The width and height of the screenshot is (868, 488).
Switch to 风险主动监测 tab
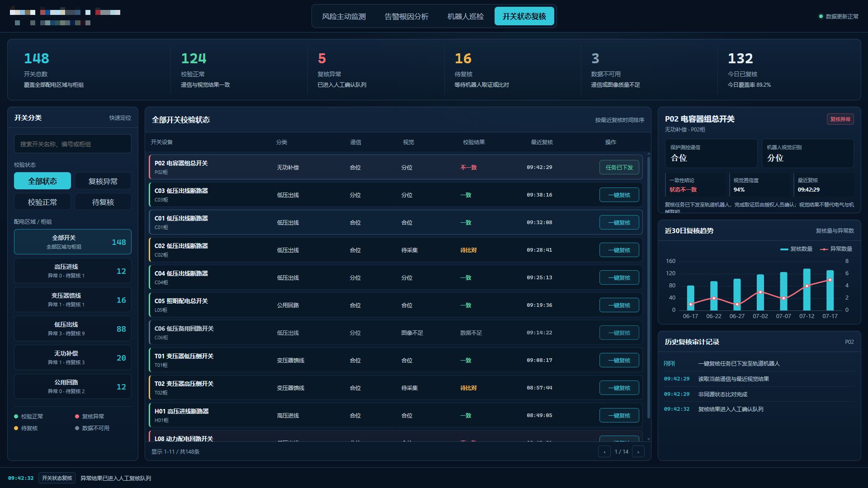coord(344,17)
